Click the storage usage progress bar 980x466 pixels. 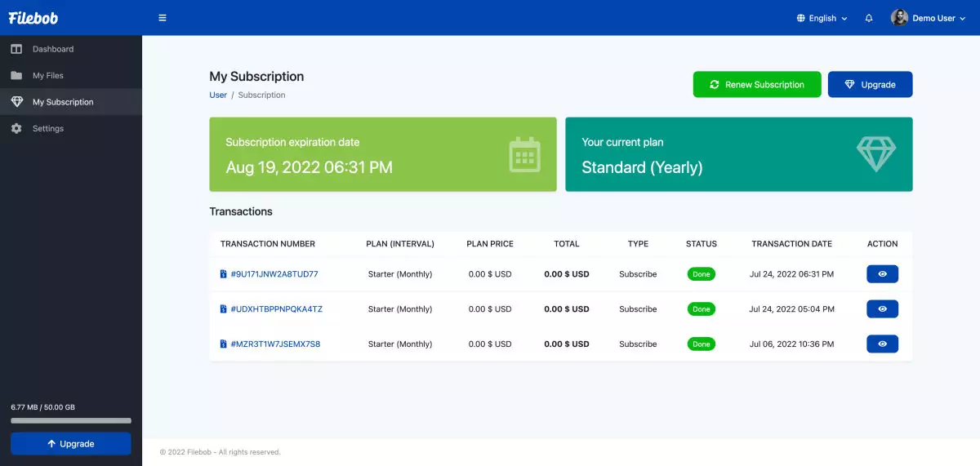pos(71,420)
